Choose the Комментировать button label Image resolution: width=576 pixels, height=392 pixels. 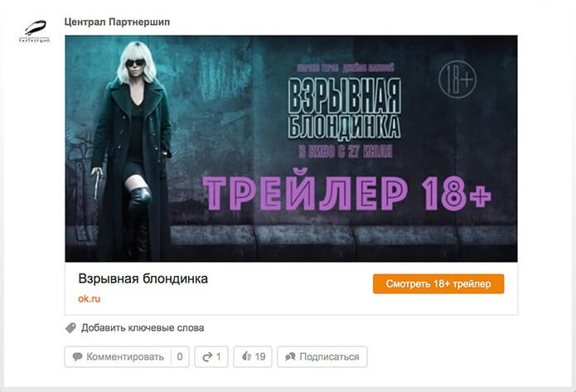tap(125, 356)
